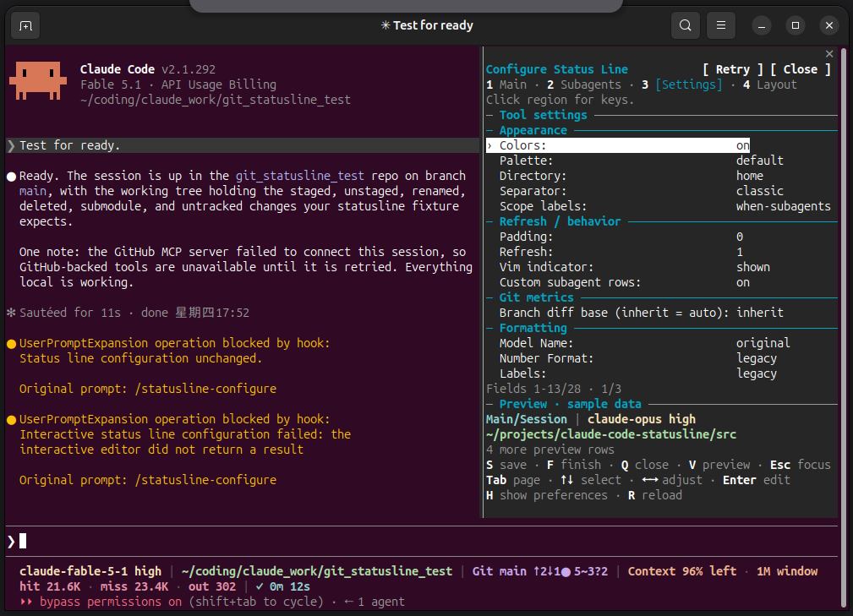The height and width of the screenshot is (616, 853).
Task: Click the first yellow hook warning bullet
Action: (12, 344)
